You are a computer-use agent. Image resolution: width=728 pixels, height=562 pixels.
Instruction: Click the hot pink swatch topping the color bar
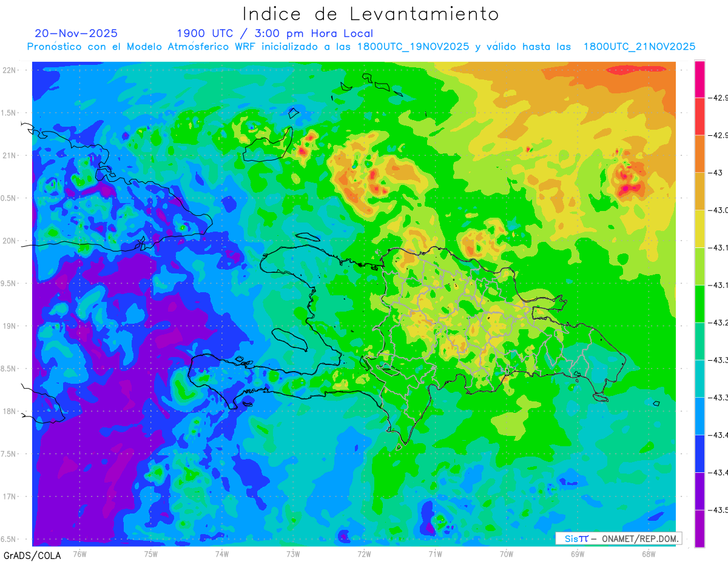click(699, 79)
